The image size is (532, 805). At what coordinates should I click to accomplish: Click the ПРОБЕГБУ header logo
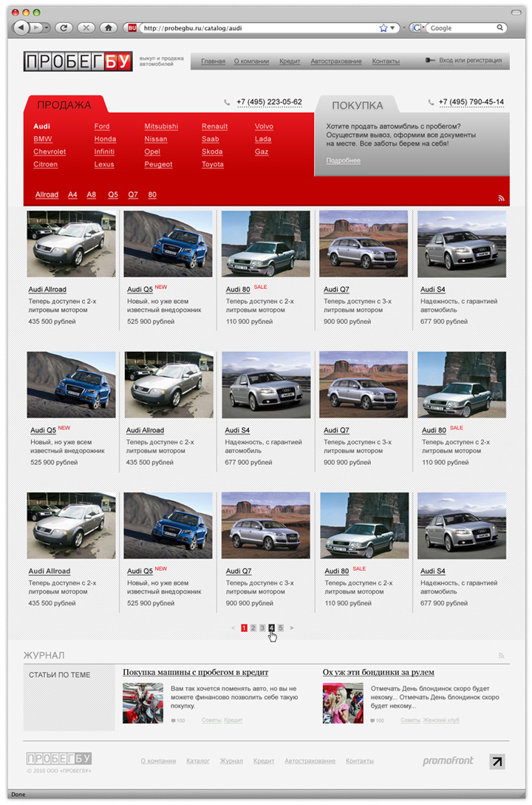[78, 61]
